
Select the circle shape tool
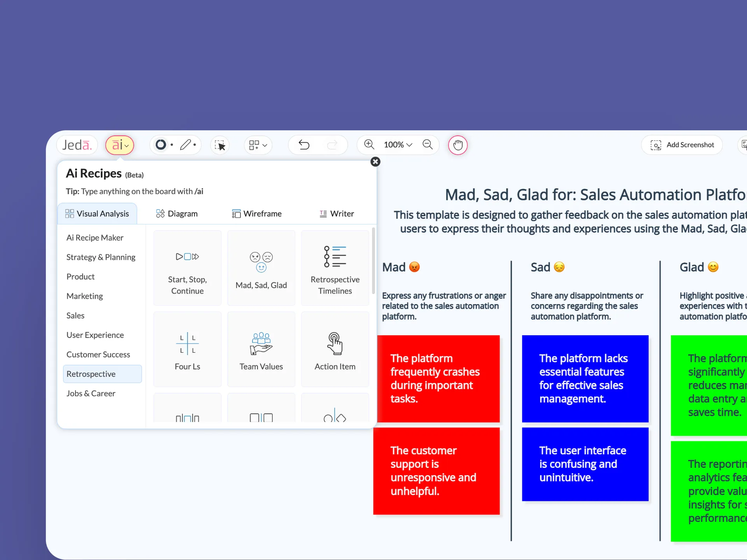click(160, 145)
